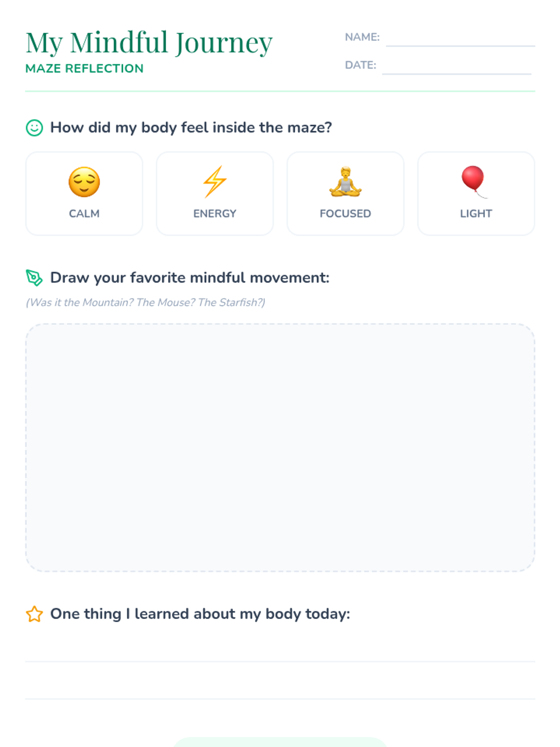Click the MAZE REFLECTION subtitle

(84, 69)
